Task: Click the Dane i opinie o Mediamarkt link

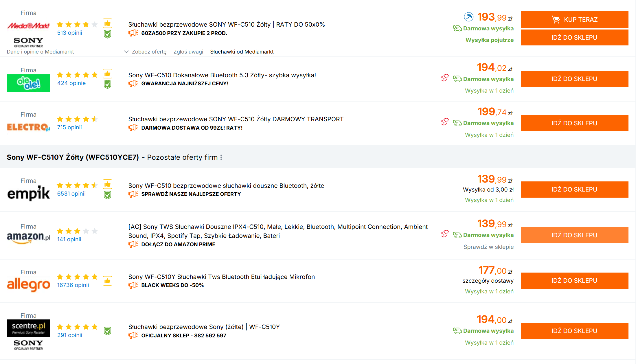Action: point(40,52)
